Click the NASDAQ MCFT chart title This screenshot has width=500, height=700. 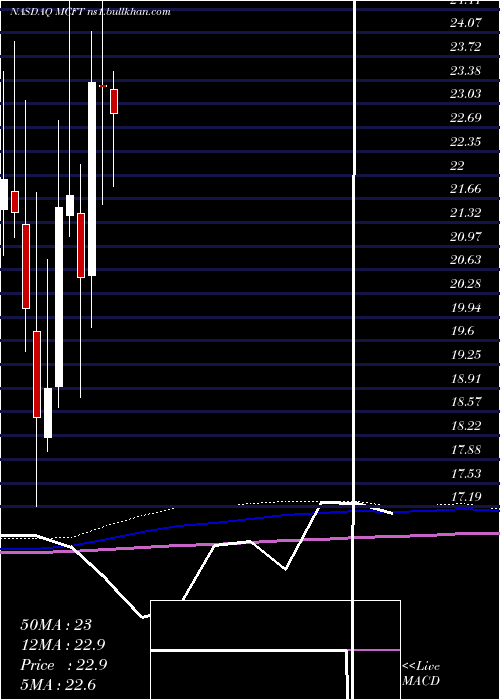[x=90, y=12]
